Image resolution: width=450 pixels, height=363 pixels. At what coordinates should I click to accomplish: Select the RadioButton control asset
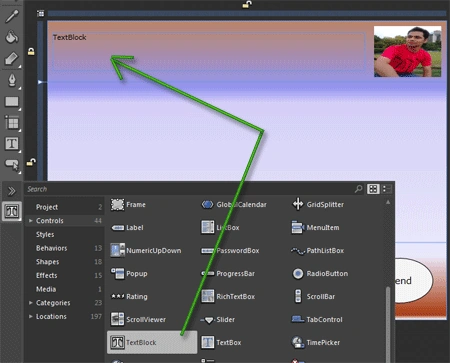(x=320, y=273)
